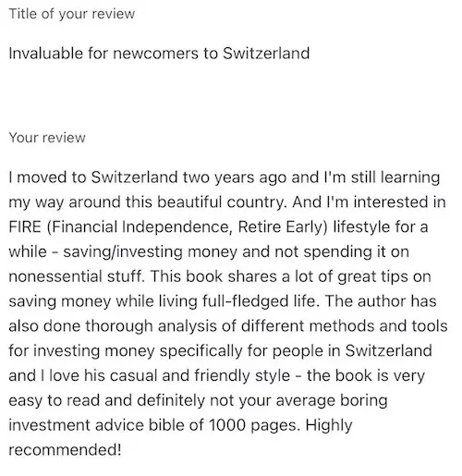Click 'Switzerland' at end of review title
This screenshot has height=476, width=462.
pyautogui.click(x=266, y=53)
